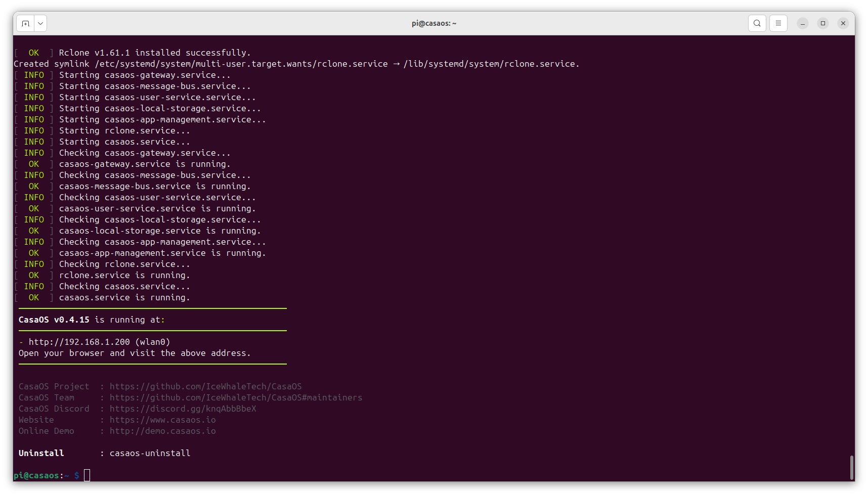Click the terminal vertical scrollbar

(x=852, y=468)
